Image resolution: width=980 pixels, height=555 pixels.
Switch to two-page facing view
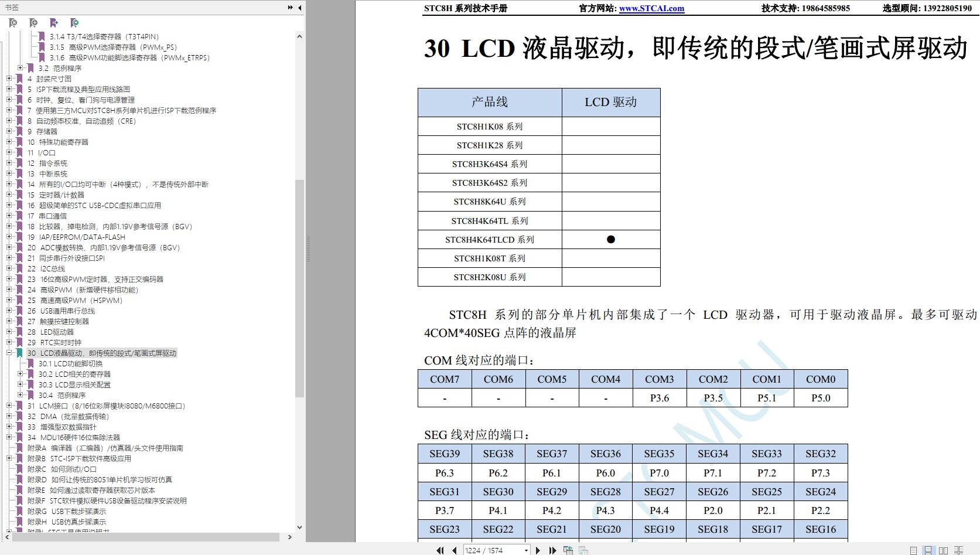tap(944, 550)
